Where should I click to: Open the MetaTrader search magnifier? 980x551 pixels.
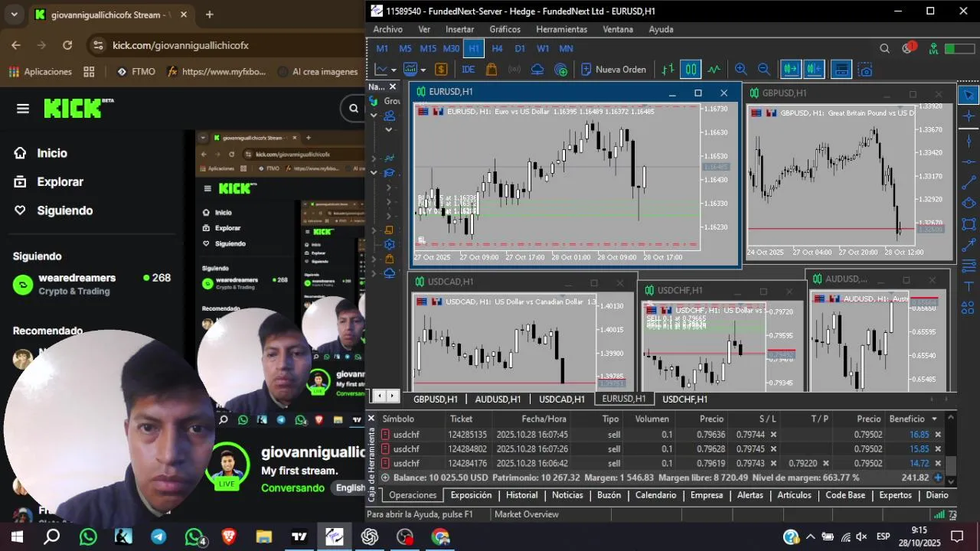884,48
